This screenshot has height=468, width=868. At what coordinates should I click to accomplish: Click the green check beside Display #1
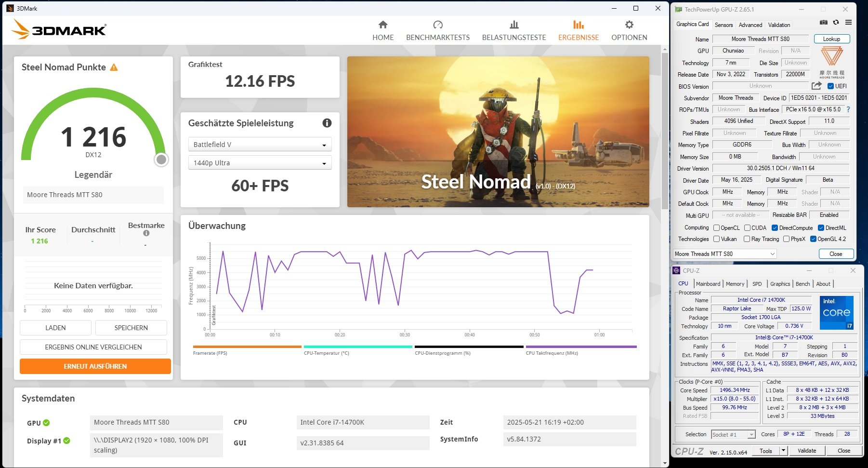pos(66,441)
